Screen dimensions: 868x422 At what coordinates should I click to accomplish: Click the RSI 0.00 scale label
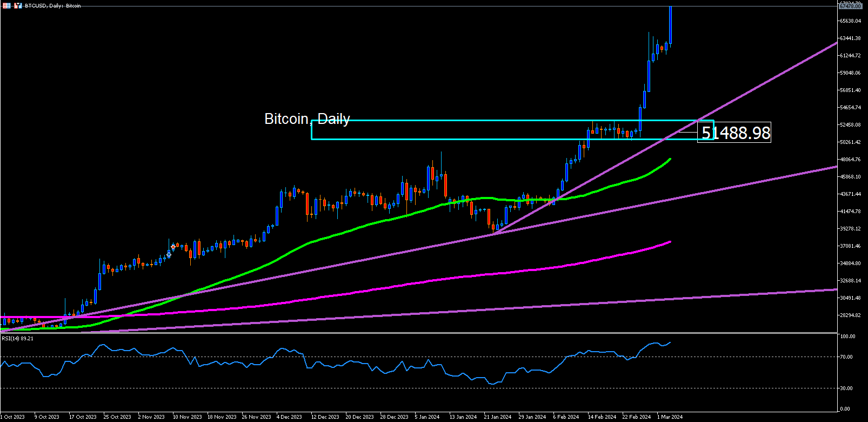(x=846, y=409)
